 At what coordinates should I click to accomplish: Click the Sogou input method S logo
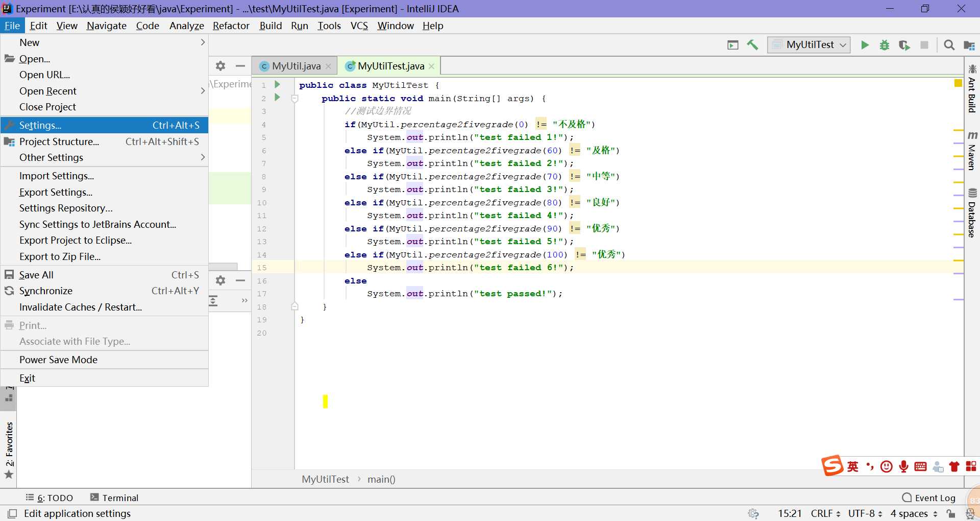(832, 465)
